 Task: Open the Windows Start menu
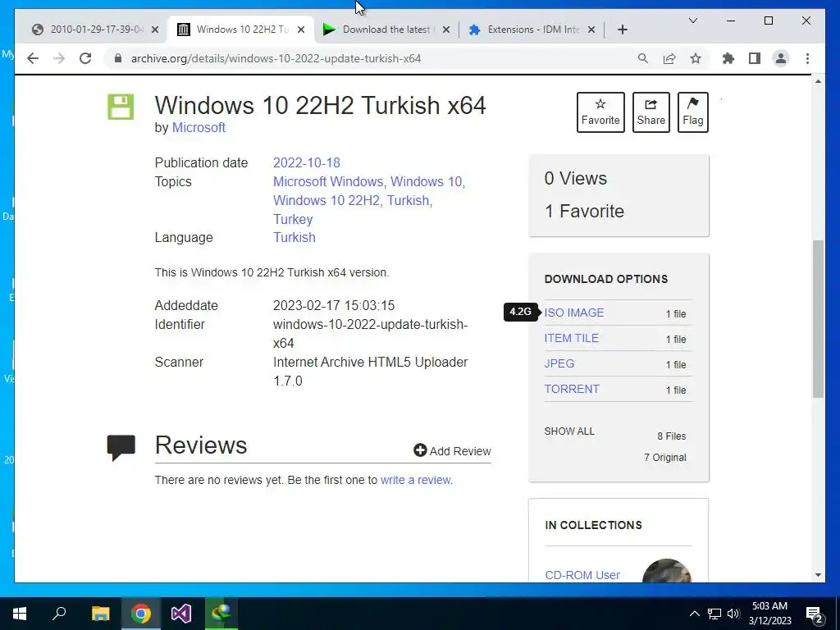20,614
